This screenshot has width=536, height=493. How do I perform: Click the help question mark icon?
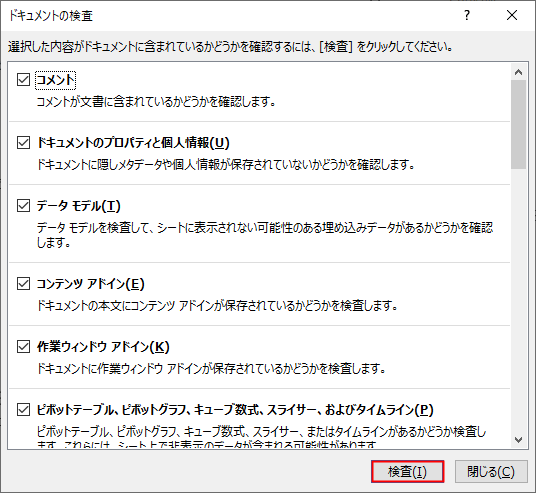coord(467,15)
